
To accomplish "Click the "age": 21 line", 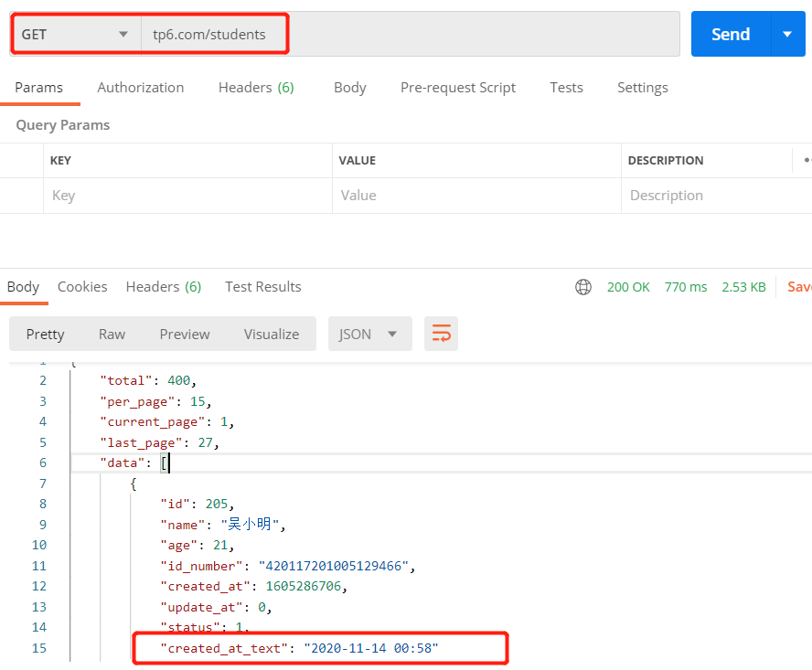I will [198, 545].
